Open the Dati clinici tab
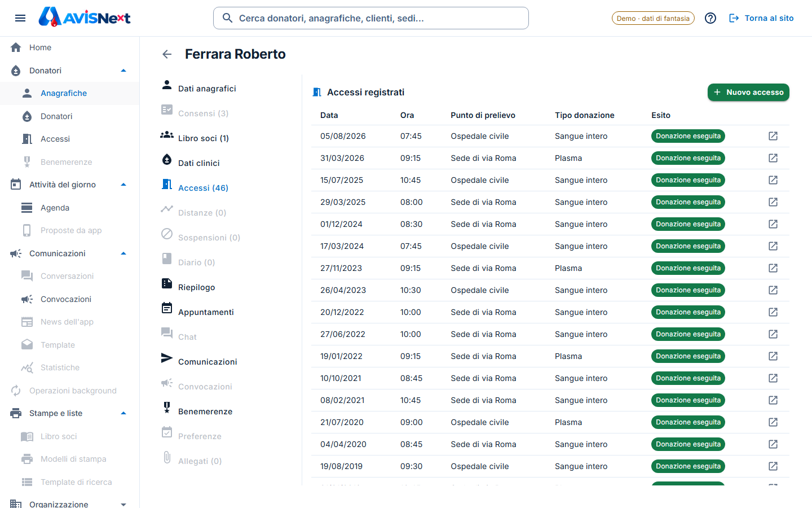This screenshot has height=508, width=812. point(191,163)
